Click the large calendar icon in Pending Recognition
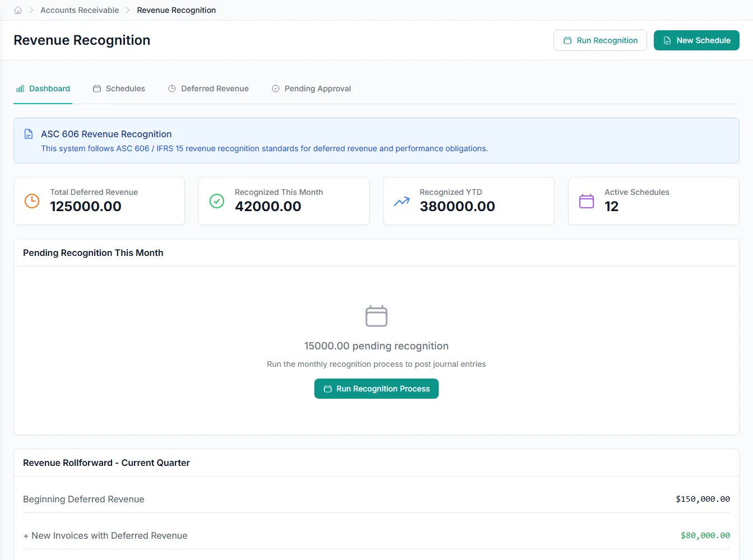This screenshot has width=753, height=560. coord(376,316)
